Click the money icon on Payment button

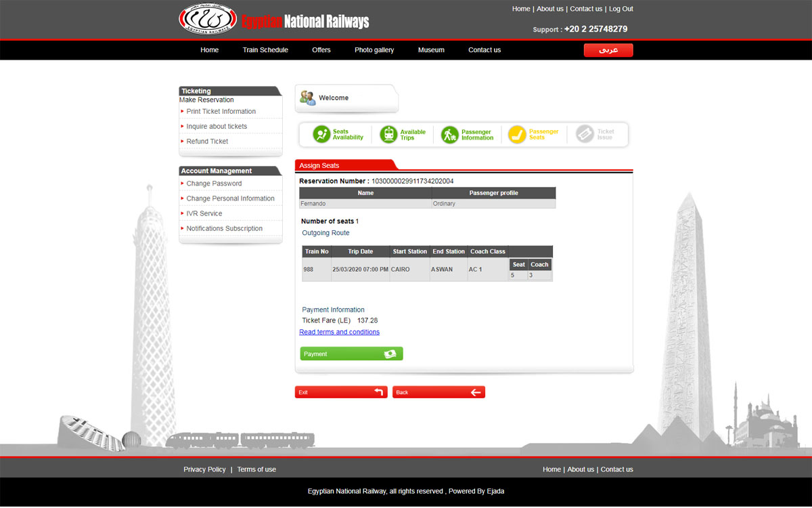pos(390,354)
